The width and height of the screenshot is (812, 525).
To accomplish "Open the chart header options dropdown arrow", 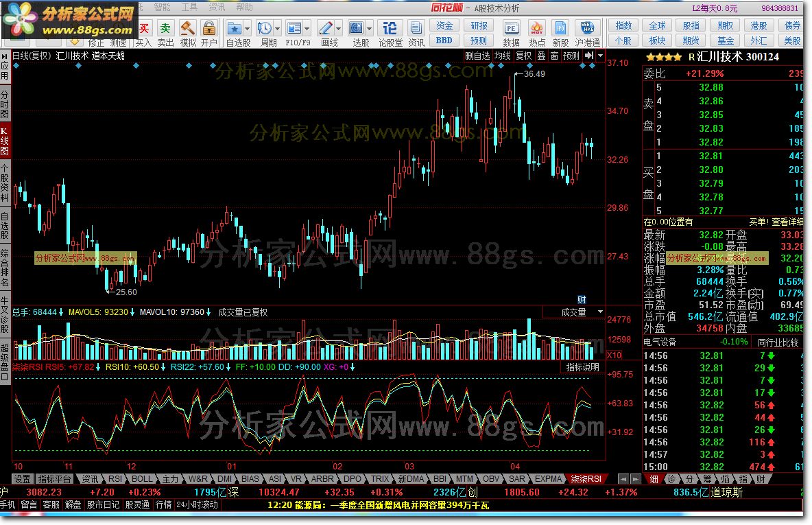I will pos(600,56).
